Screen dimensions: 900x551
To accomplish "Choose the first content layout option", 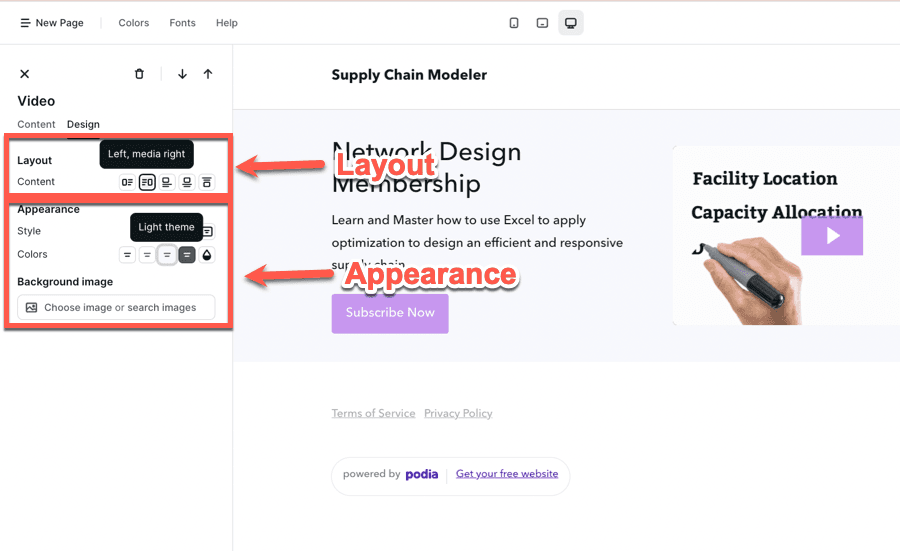I will (127, 182).
